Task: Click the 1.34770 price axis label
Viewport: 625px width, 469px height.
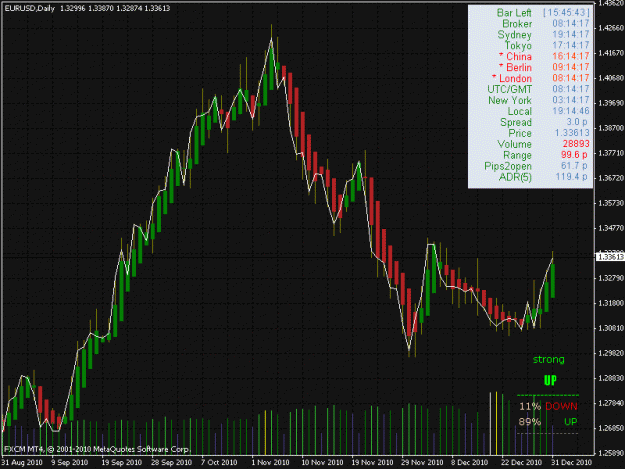Action: pyautogui.click(x=611, y=228)
